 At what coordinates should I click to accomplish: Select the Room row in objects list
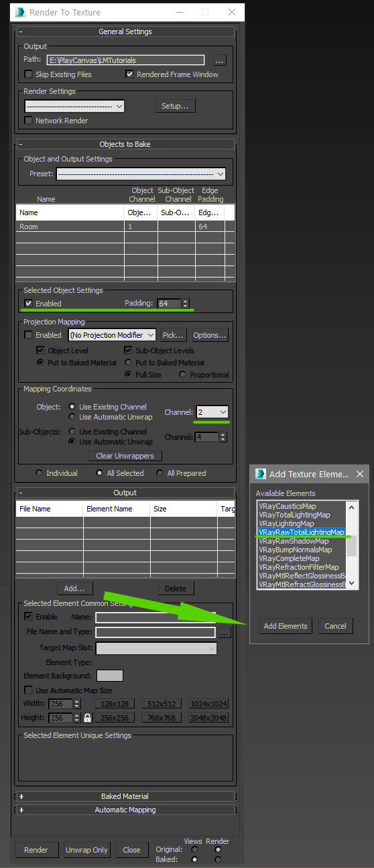click(x=125, y=227)
